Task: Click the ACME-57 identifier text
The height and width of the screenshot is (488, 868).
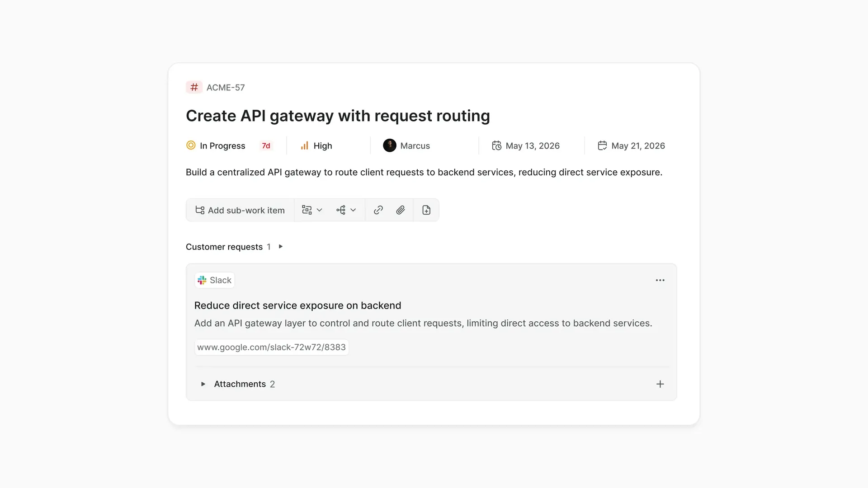Action: point(226,87)
